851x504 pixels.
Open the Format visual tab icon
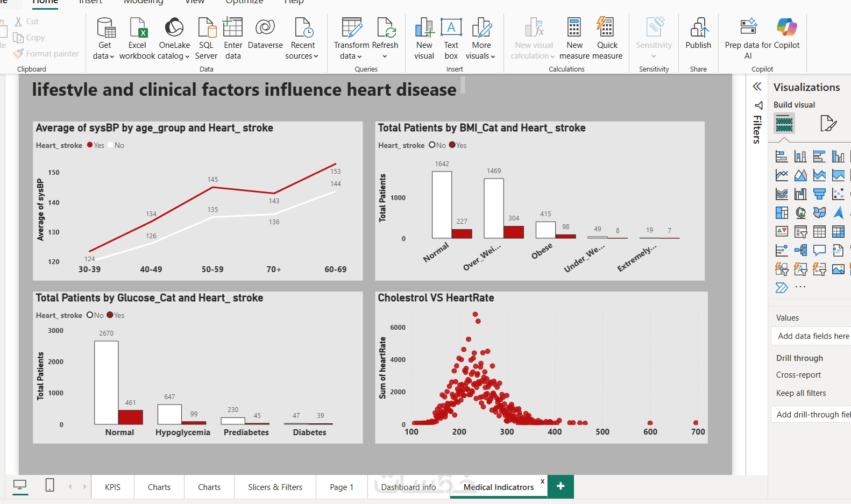(828, 123)
